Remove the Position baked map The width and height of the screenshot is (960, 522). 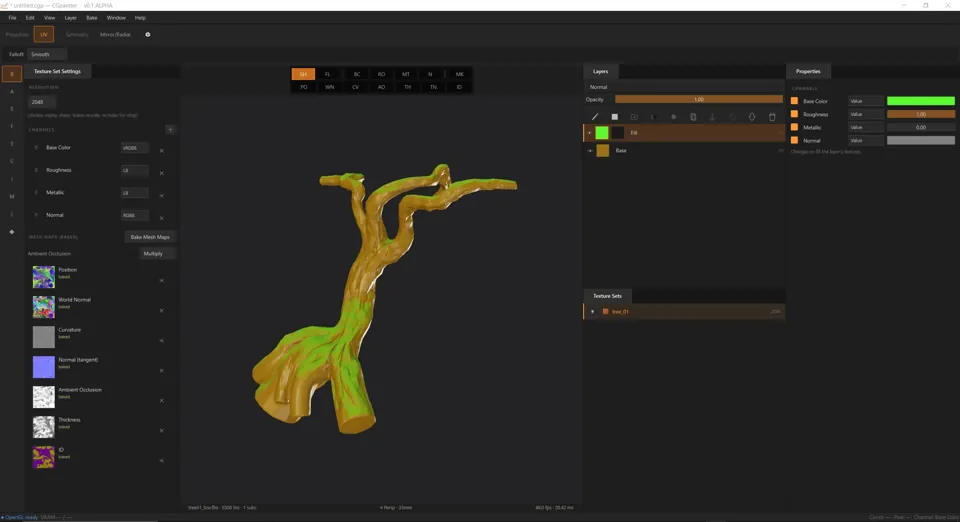point(162,281)
